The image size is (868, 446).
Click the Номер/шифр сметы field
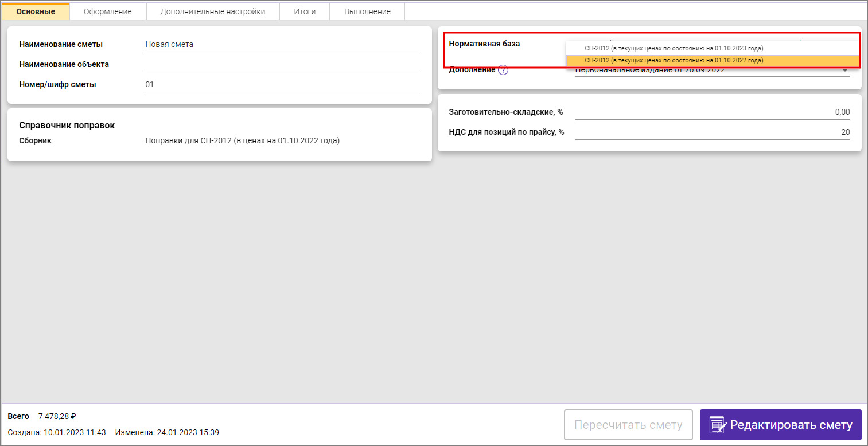tap(282, 84)
